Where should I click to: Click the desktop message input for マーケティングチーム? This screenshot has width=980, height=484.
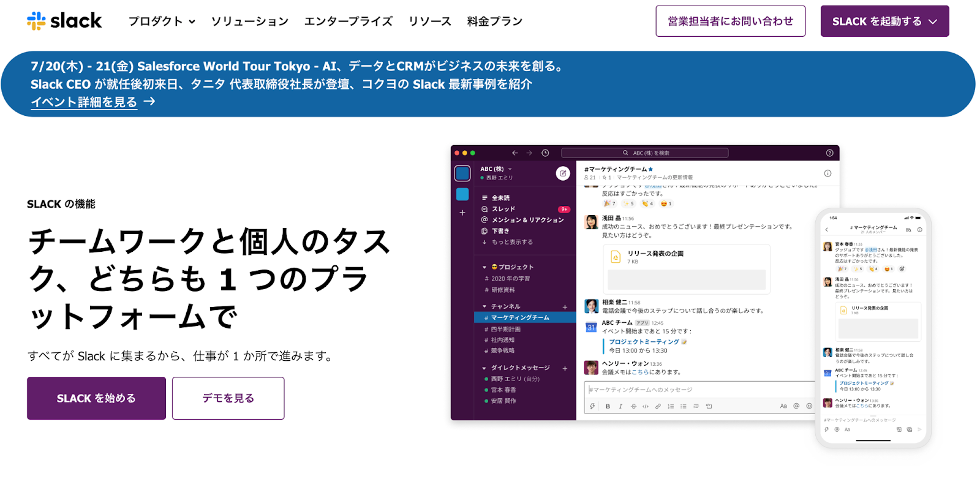(x=699, y=390)
